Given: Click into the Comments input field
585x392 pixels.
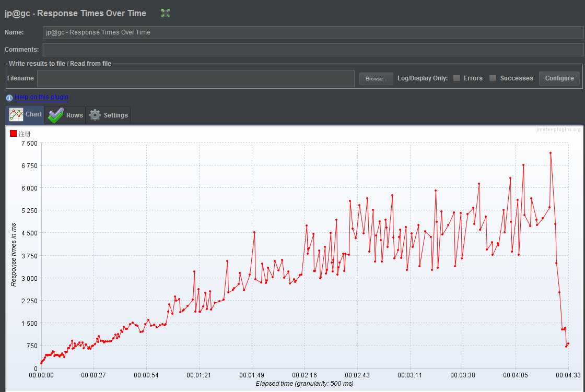Looking at the screenshot, I should click(x=313, y=50).
